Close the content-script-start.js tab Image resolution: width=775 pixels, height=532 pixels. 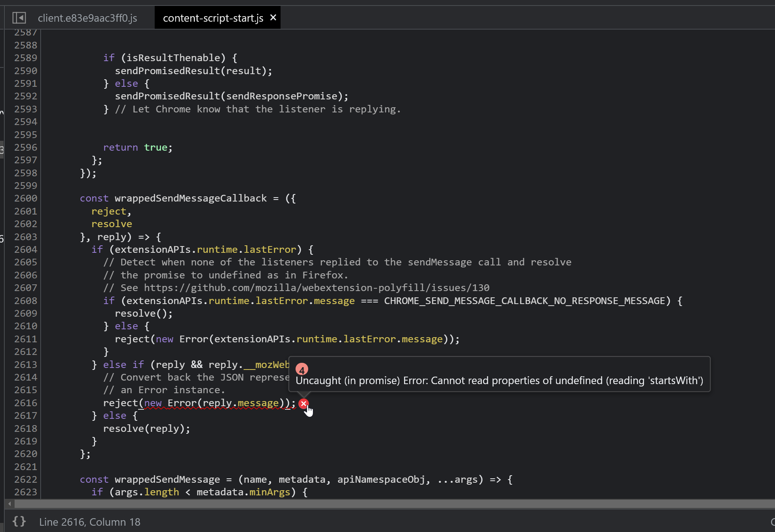[273, 18]
